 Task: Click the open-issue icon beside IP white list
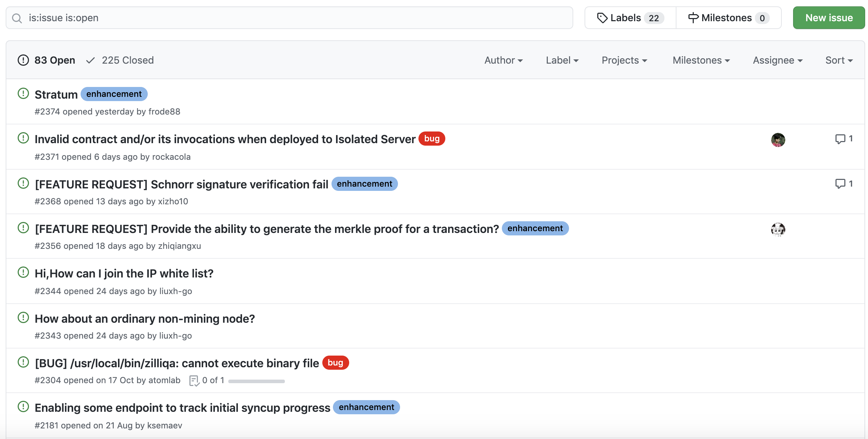[x=23, y=273]
